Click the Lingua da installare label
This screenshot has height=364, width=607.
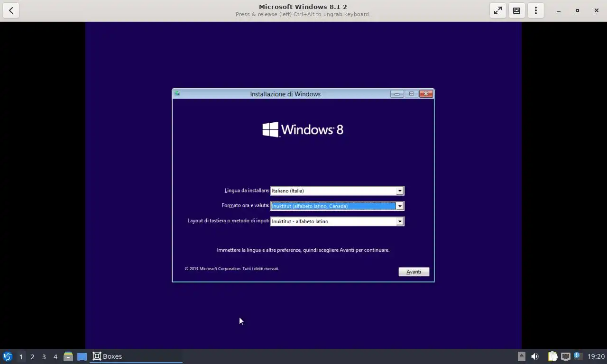click(247, 191)
